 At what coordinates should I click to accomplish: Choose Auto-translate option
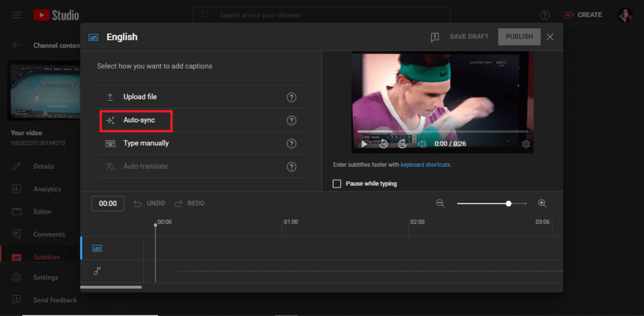(x=201, y=166)
